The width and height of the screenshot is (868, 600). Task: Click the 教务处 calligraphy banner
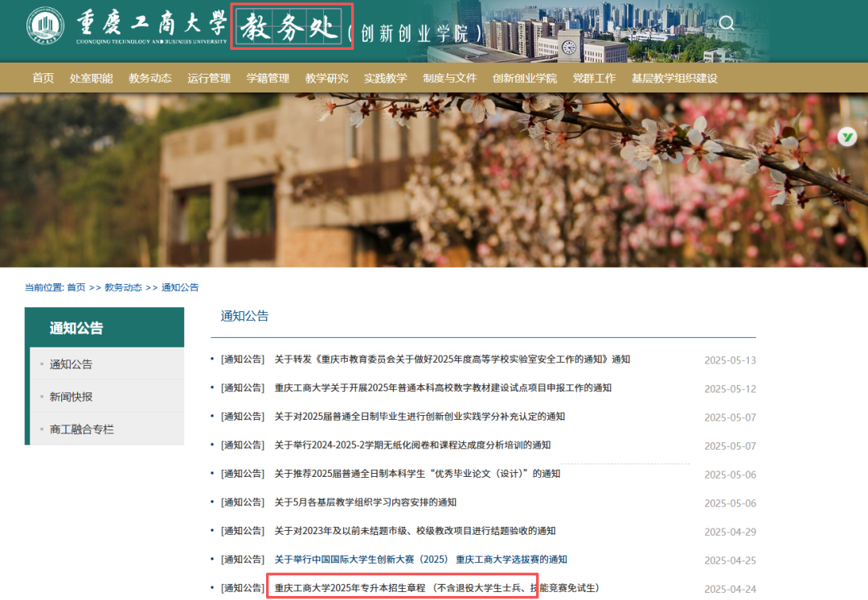(291, 24)
